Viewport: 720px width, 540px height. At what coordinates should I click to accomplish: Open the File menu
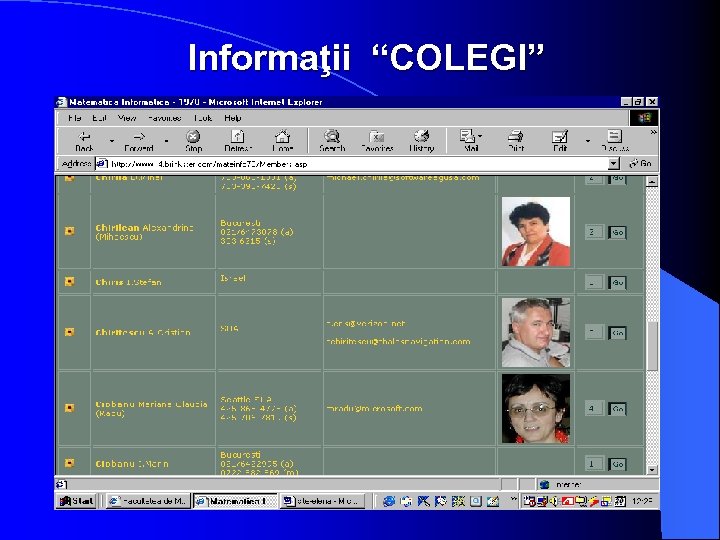(x=74, y=118)
